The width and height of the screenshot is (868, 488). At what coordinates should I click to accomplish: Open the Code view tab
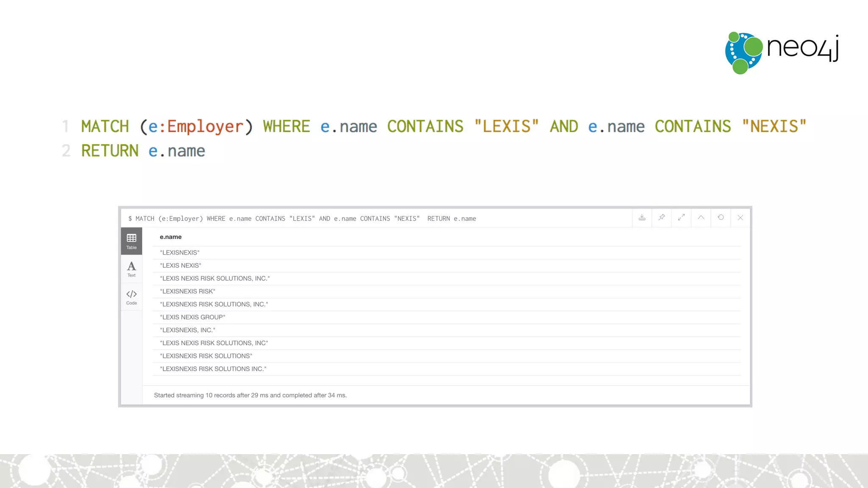pyautogui.click(x=131, y=297)
